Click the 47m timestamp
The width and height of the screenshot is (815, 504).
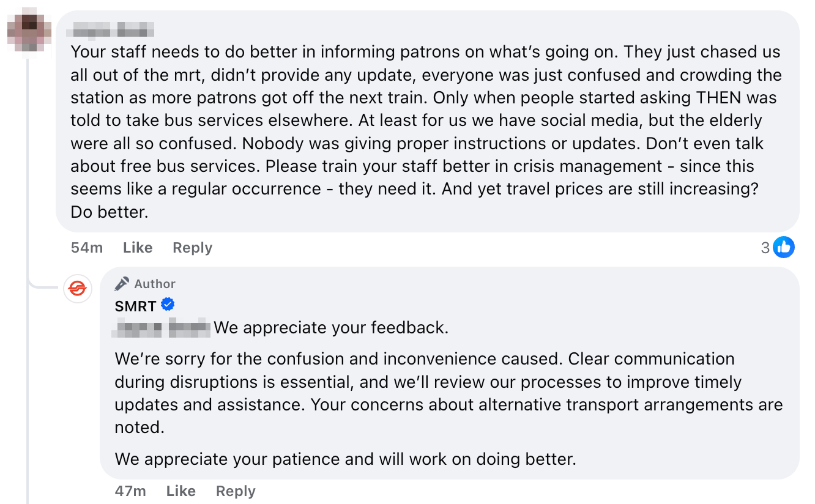(x=130, y=491)
